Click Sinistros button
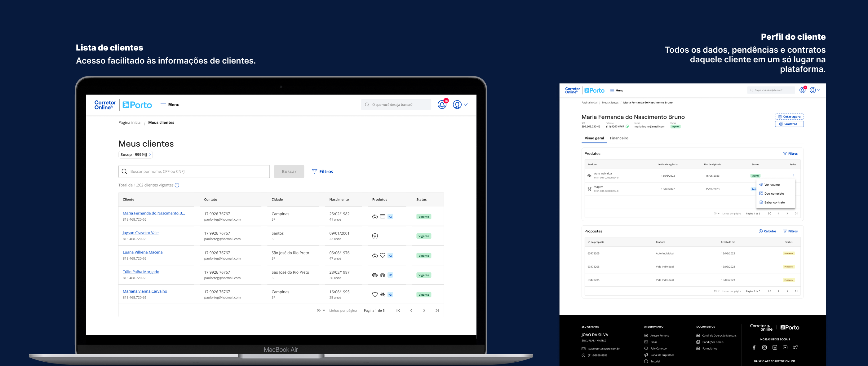 [789, 124]
